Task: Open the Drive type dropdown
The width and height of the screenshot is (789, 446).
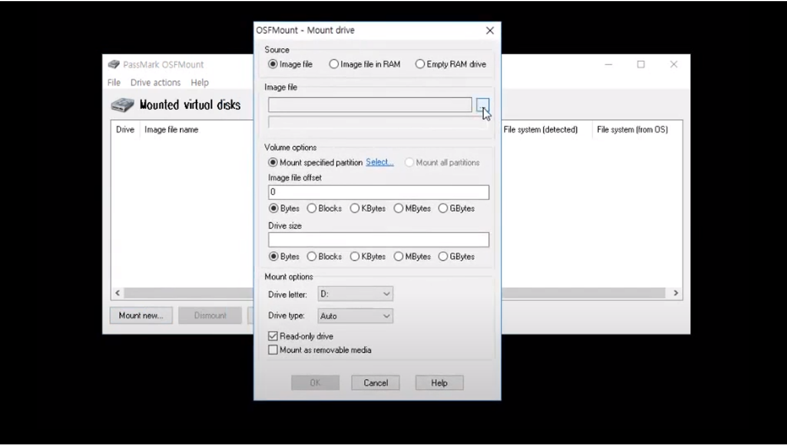Action: [x=355, y=316]
